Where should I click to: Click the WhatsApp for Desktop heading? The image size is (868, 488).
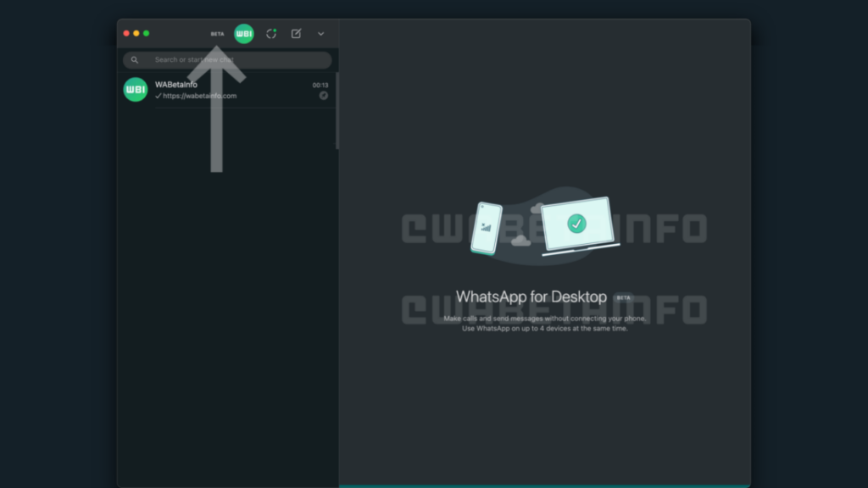532,297
